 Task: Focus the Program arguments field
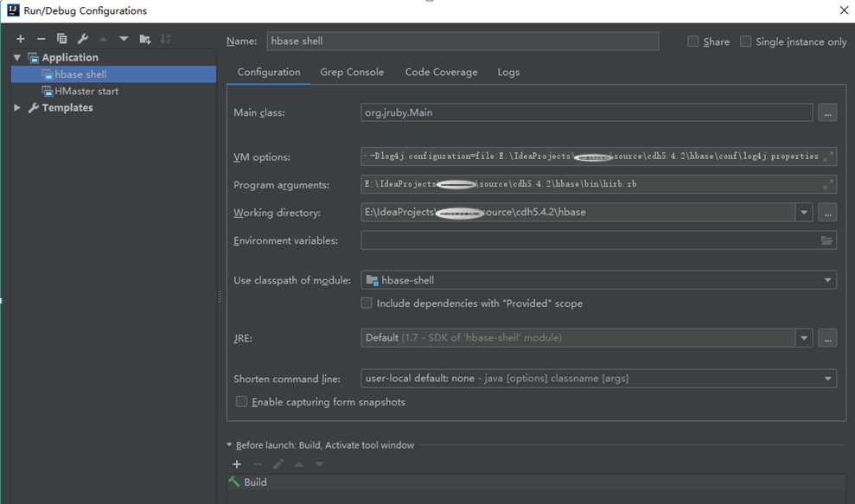coord(599,184)
